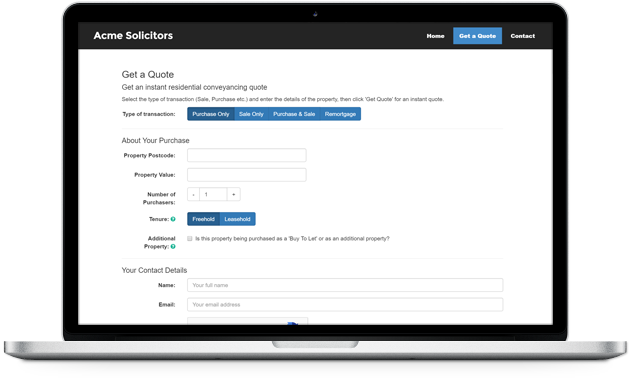The width and height of the screenshot is (632, 378).
Task: Click the Acme Solicitors site title
Action: pos(133,35)
